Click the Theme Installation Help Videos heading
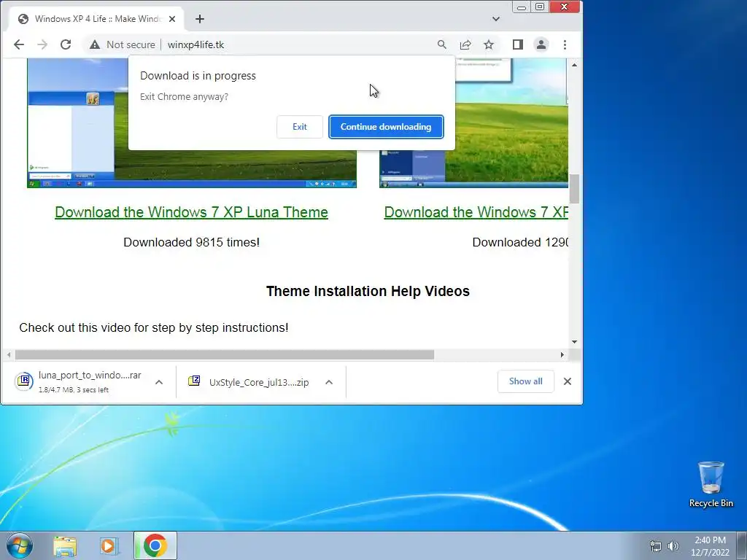 tap(368, 291)
